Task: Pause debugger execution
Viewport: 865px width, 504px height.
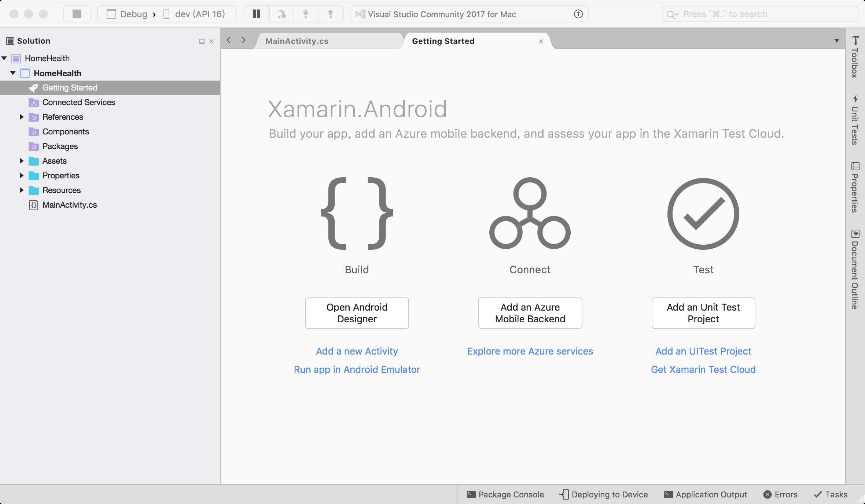Action: coord(257,14)
